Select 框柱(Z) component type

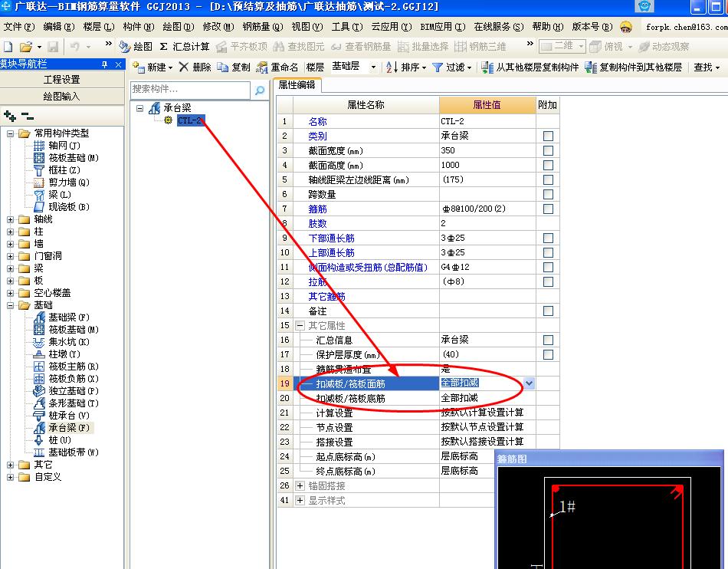point(57,170)
